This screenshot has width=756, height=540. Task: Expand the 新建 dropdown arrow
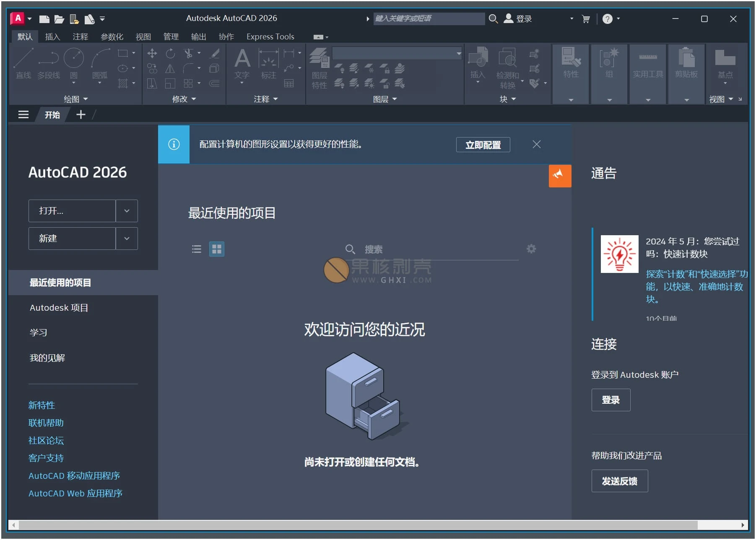[x=127, y=239]
